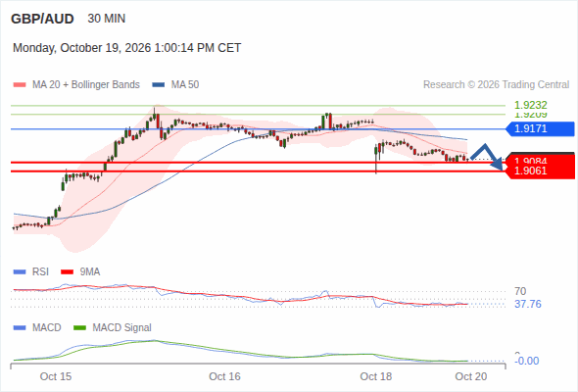This screenshot has height=392, width=578.
Task: Click the MA 50 legend swatch
Action: 159,85
